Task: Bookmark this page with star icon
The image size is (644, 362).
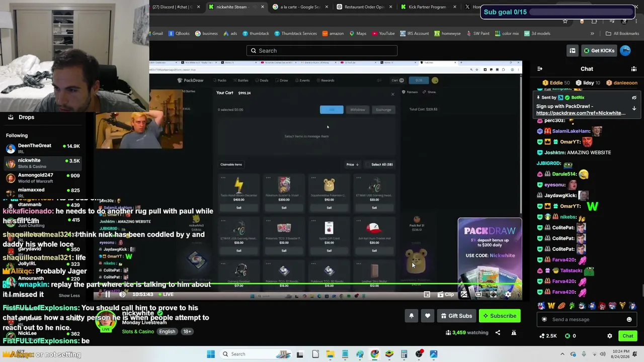Action: pyautogui.click(x=565, y=21)
